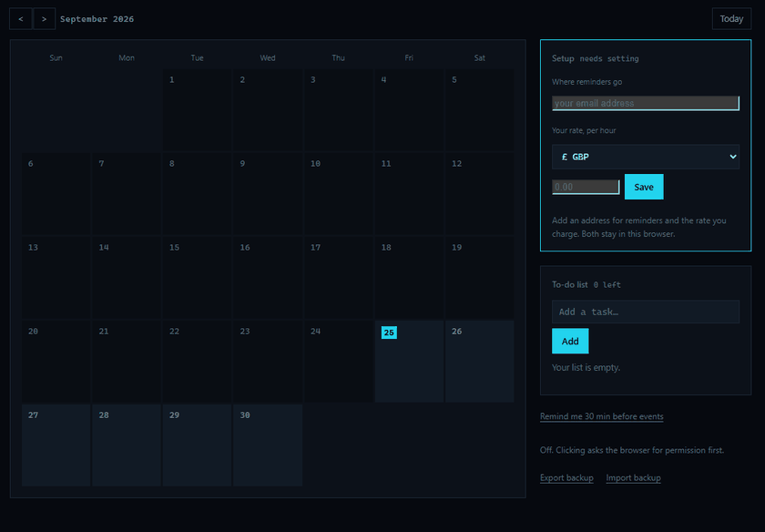The width and height of the screenshot is (765, 532).
Task: Click day 14 in the calendar
Action: 127,278
